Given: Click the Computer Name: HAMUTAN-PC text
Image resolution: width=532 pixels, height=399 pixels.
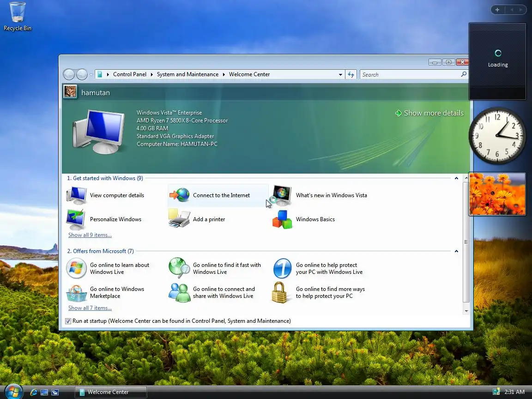Looking at the screenshot, I should 177,144.
